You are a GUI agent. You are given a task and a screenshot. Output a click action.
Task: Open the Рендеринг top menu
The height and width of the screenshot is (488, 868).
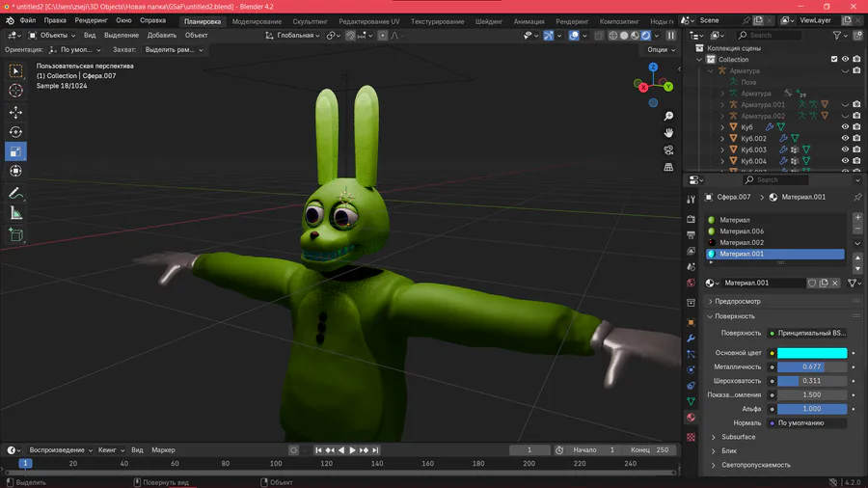click(91, 20)
